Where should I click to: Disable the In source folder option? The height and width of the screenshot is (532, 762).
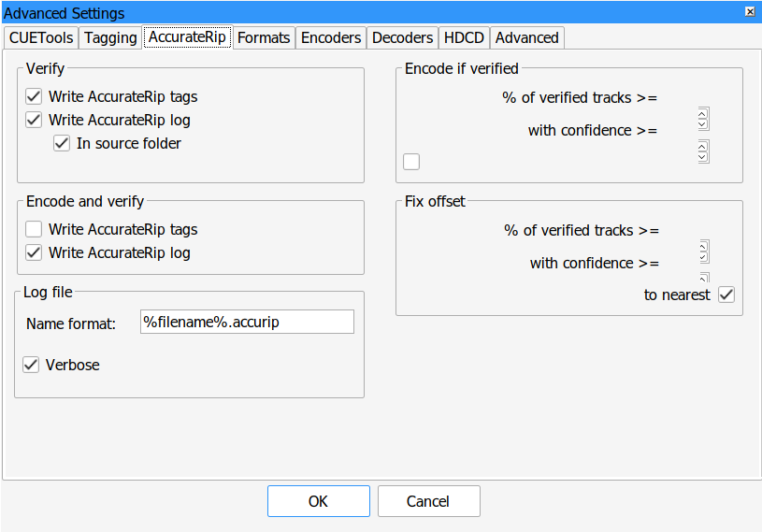pyautogui.click(x=63, y=144)
